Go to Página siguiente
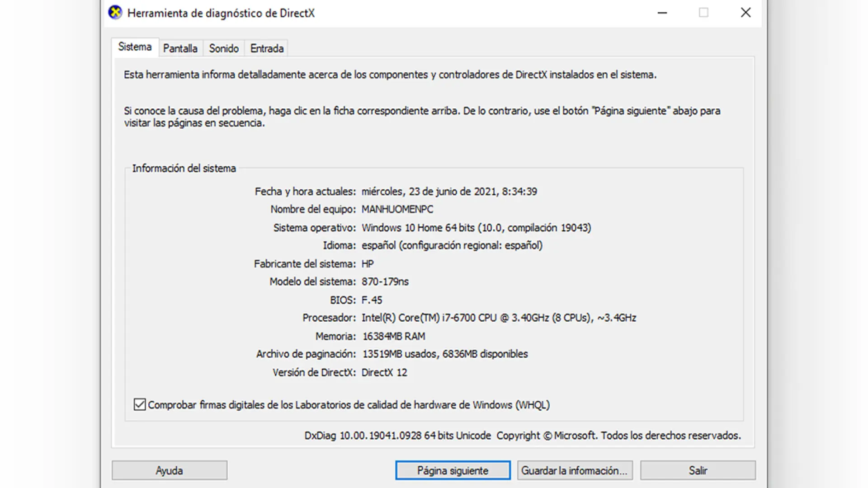This screenshot has width=868, height=488. (453, 470)
